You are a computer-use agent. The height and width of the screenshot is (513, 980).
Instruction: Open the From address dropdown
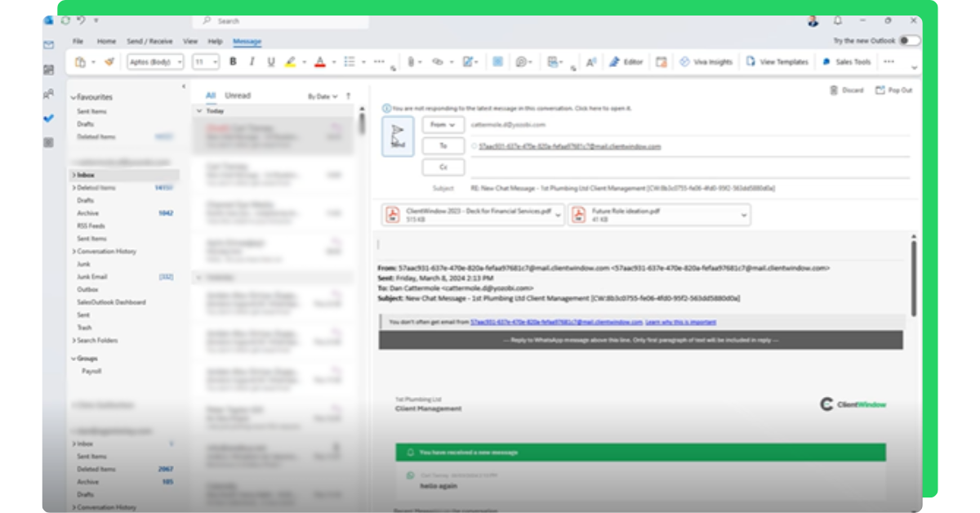pyautogui.click(x=443, y=124)
